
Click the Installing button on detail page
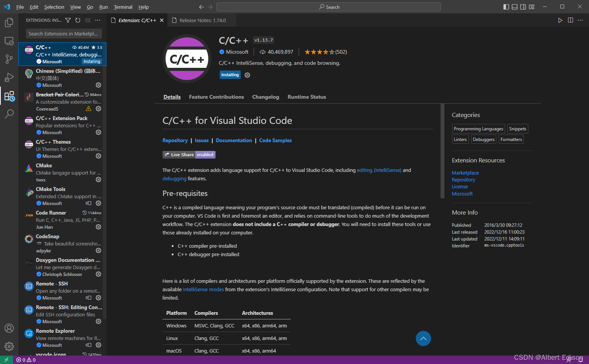230,75
